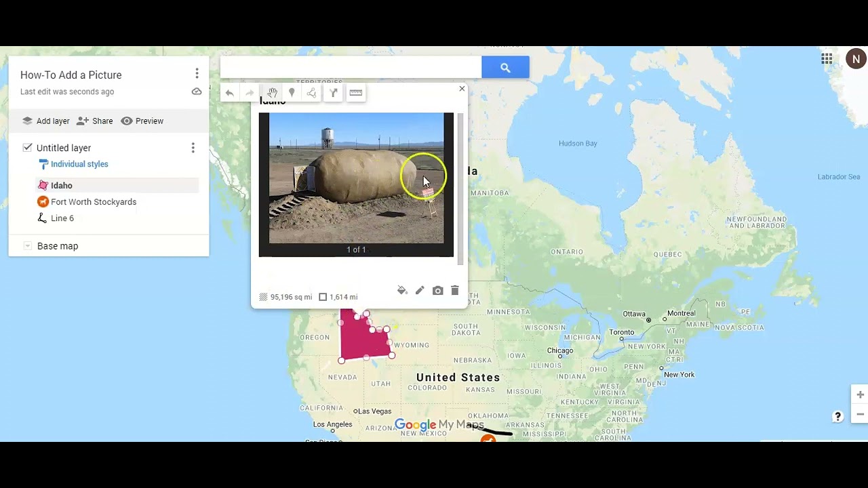Expand the Base map arrow
The width and height of the screenshot is (868, 488).
tap(27, 246)
